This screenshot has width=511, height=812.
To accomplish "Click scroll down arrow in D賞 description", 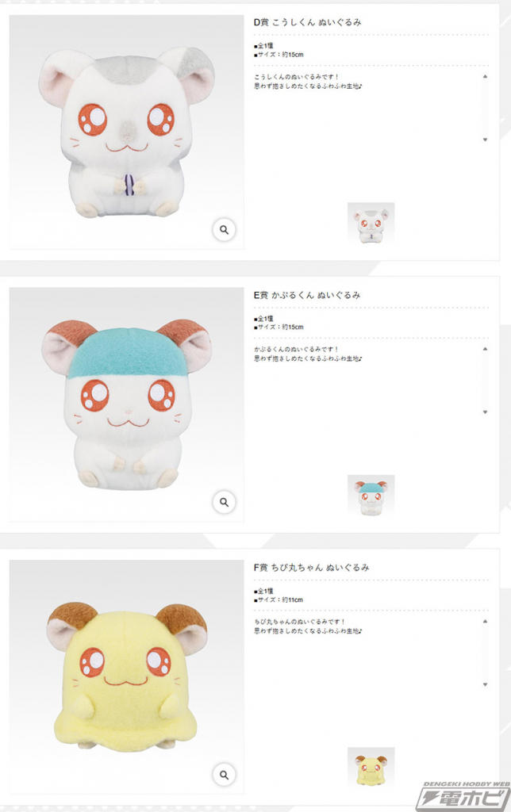I will [485, 140].
